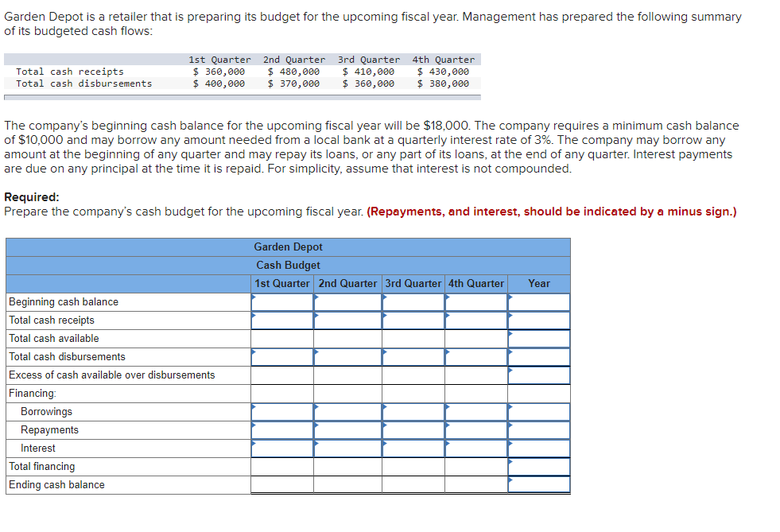Select Total cash receipts 1st Quarter cell
The width and height of the screenshot is (780, 532).
(x=282, y=320)
